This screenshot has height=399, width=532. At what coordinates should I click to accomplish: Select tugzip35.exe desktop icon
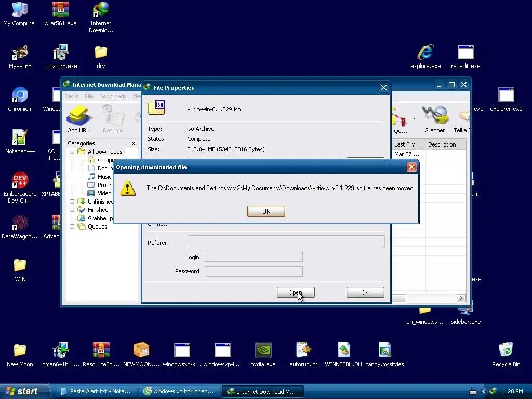60,57
